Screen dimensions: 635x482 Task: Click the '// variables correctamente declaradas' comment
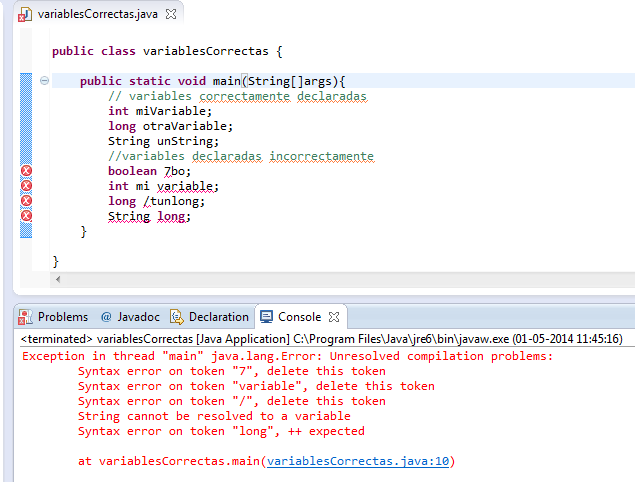click(238, 96)
